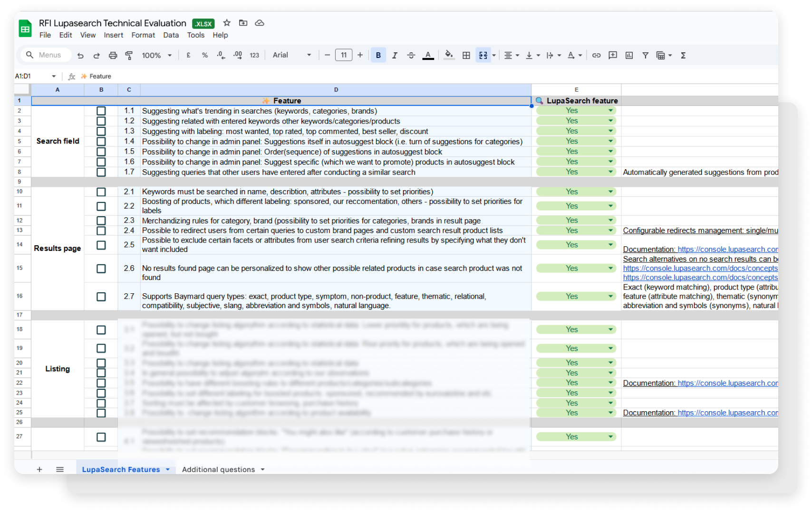Toggle bold formatting
This screenshot has height=512, width=812.
pyautogui.click(x=378, y=55)
